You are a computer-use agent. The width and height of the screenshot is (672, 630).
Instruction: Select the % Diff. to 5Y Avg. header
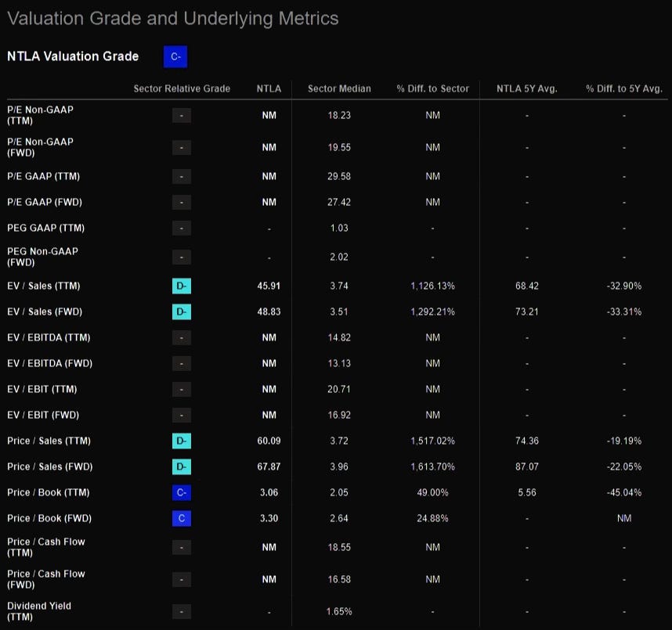[624, 88]
